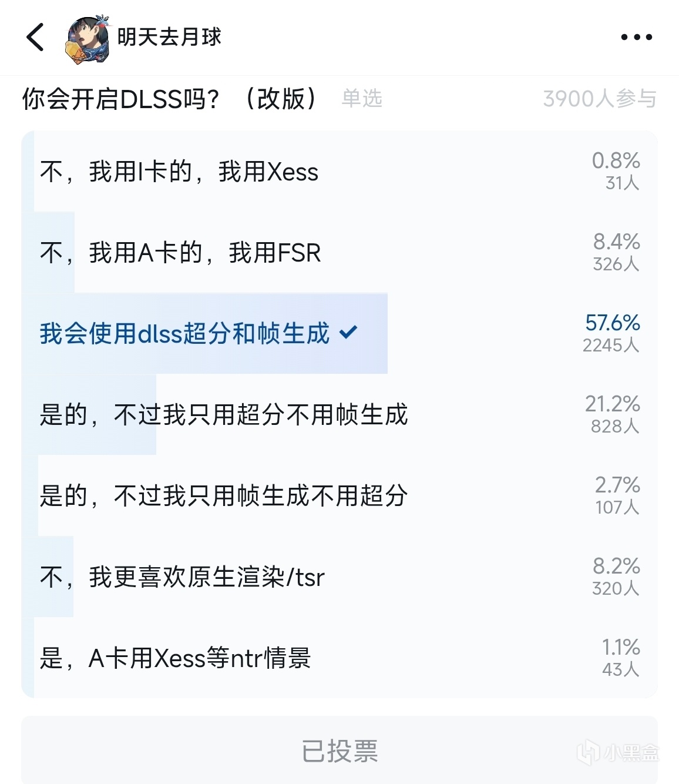Select option 是，A卡用Xess等ntr情景
The width and height of the screenshot is (679, 784).
click(x=175, y=658)
